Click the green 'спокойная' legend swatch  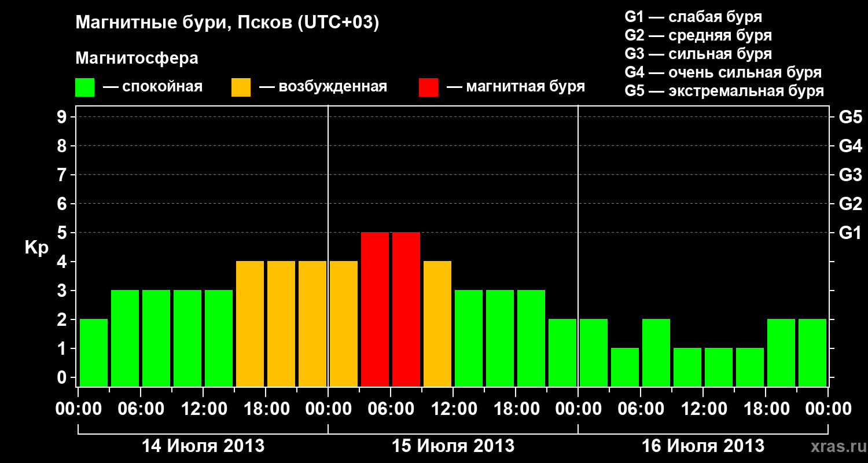(84, 87)
